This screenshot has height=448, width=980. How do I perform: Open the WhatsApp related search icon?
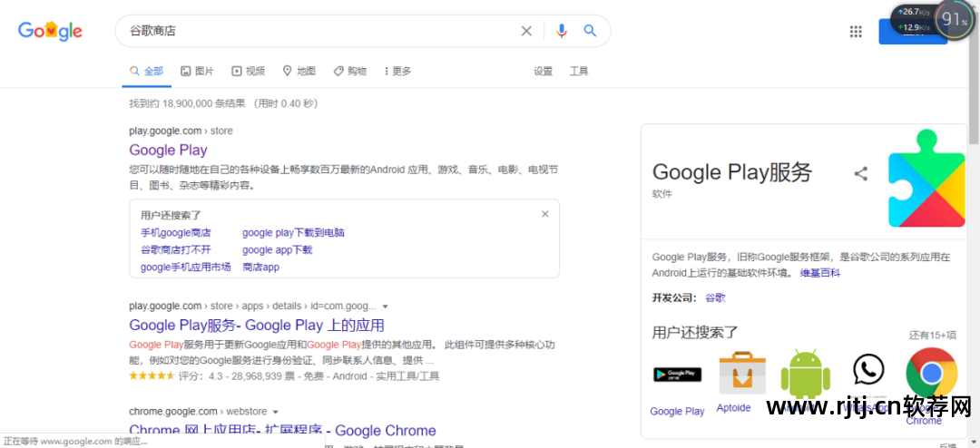(868, 370)
